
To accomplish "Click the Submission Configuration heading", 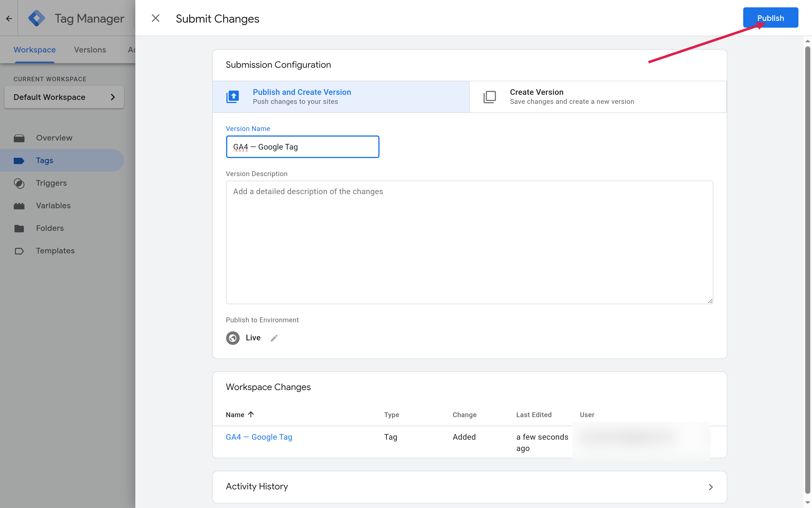I will 278,65.
